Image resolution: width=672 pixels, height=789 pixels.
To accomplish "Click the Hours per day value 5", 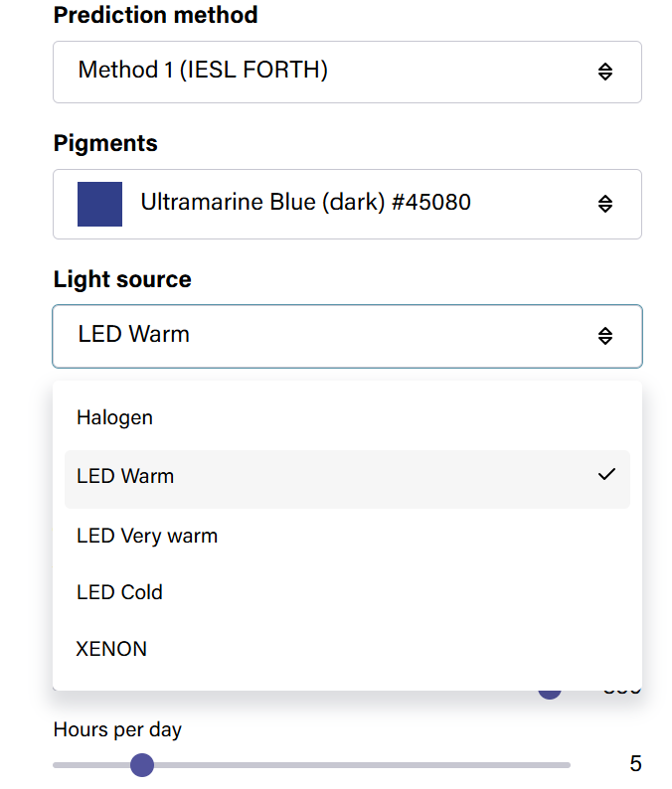I will [x=636, y=764].
